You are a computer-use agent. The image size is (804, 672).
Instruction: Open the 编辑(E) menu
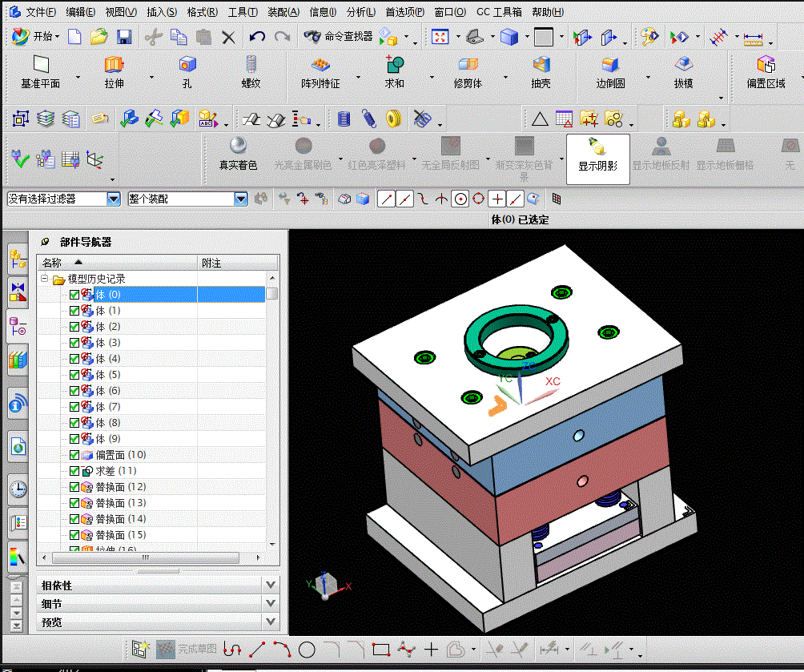pyautogui.click(x=81, y=11)
